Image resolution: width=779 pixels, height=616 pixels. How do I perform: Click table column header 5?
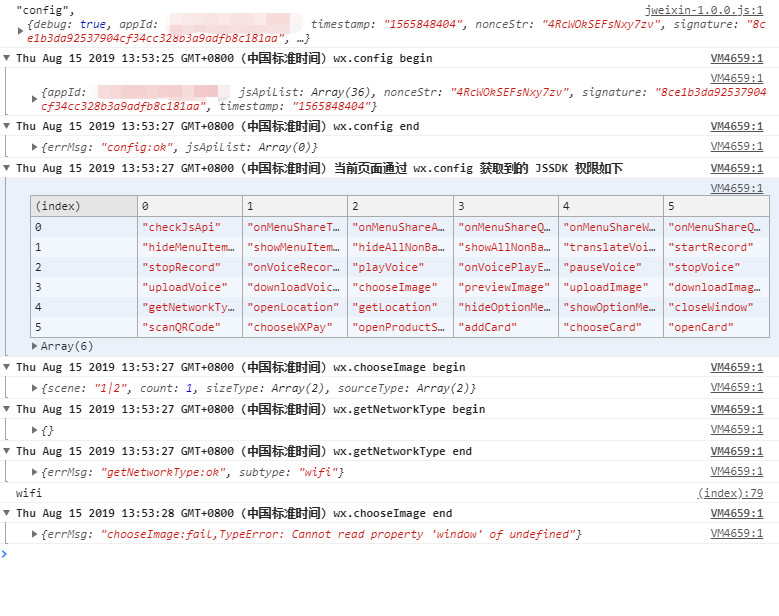pyautogui.click(x=716, y=206)
